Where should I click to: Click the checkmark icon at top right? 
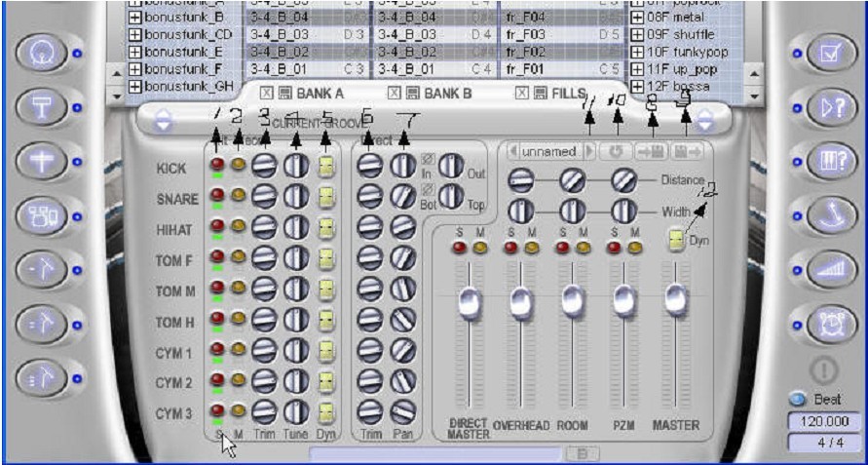[828, 55]
